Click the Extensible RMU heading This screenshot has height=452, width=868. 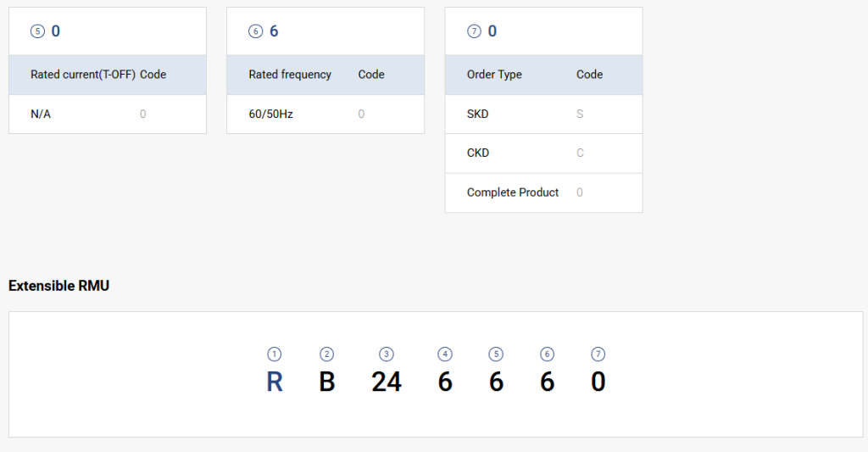pos(58,286)
